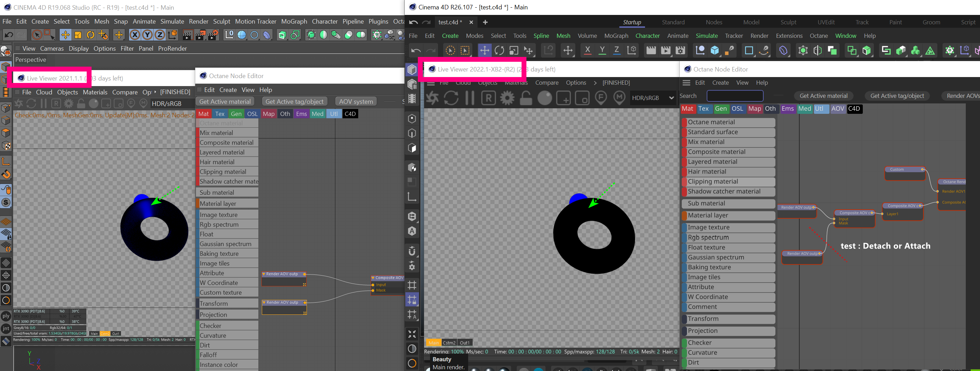Click the R26 toolbar Undo arrow
980x371 pixels.
point(416,50)
